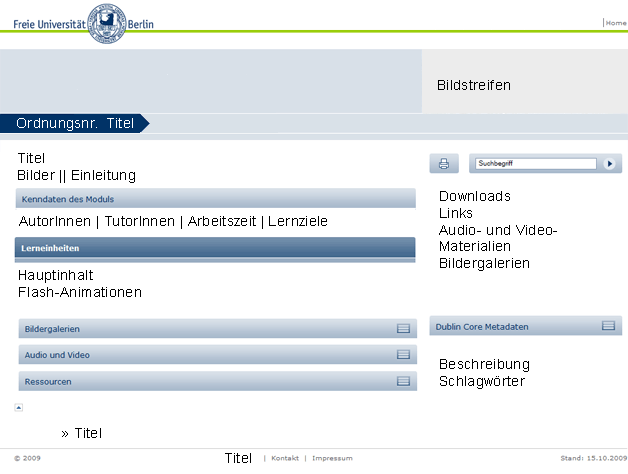
Task: Expand the Ressourcen panel list icon
Action: pos(403,381)
